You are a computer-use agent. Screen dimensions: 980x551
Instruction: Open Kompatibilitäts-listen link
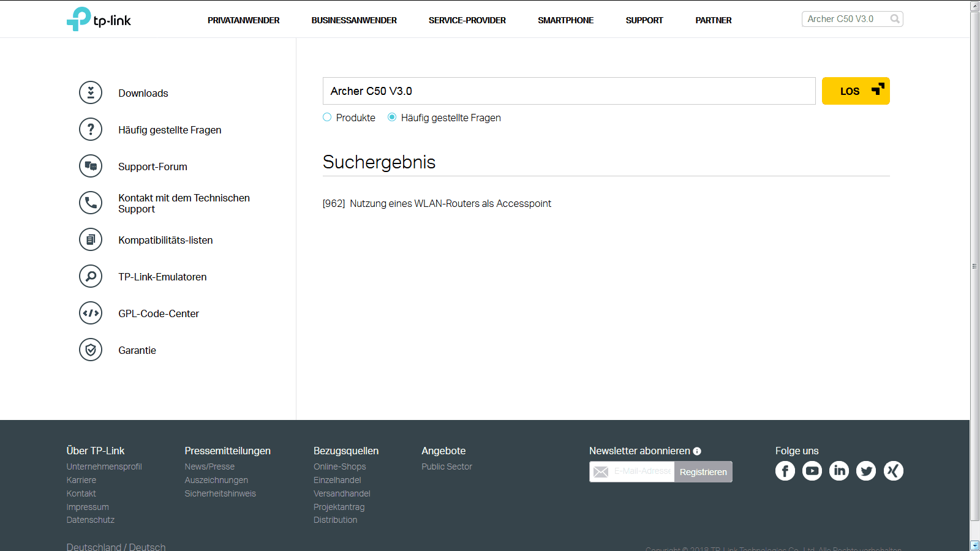(165, 240)
